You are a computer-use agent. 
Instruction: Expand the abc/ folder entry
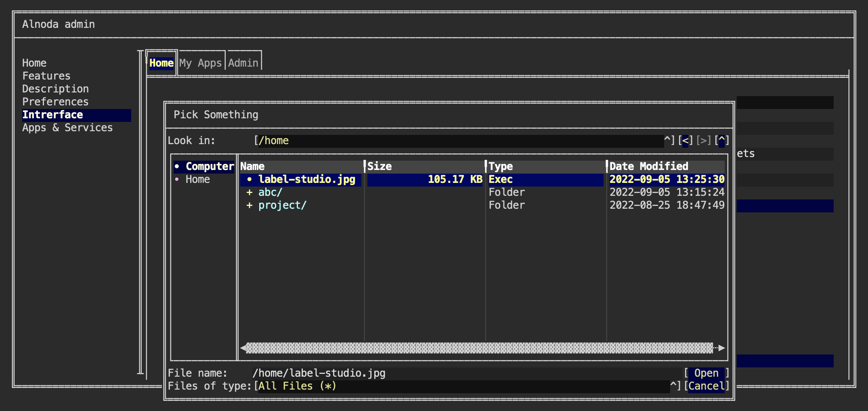tap(249, 192)
